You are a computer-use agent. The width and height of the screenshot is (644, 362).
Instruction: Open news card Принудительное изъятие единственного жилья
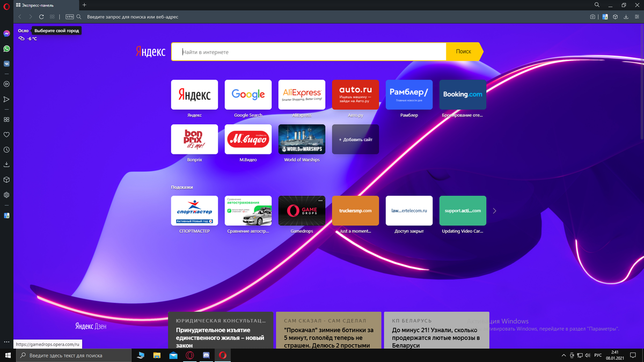(x=221, y=330)
